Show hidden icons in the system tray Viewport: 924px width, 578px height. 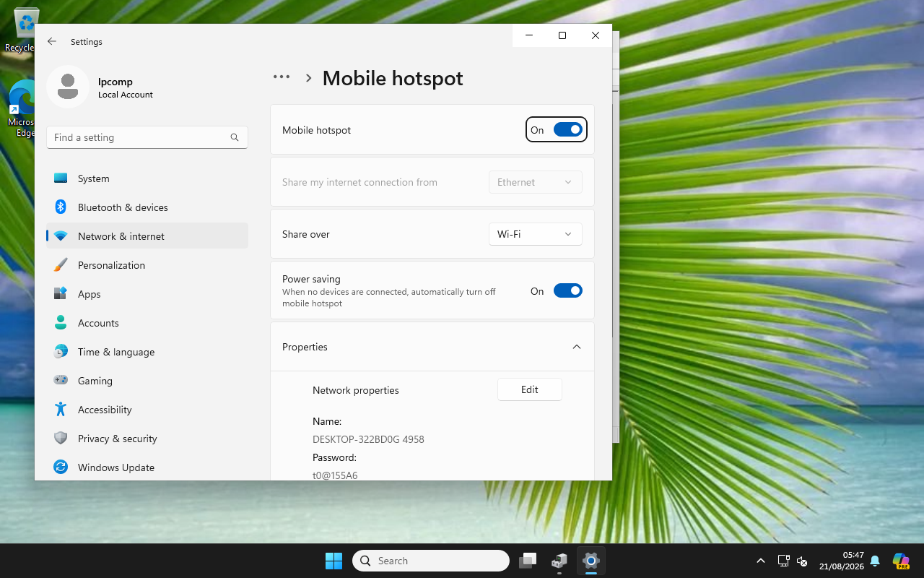(761, 561)
